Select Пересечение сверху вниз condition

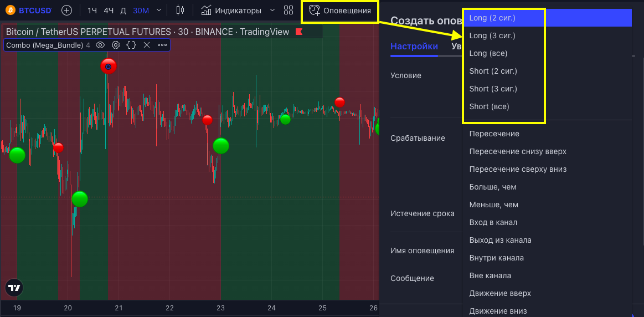point(547,169)
